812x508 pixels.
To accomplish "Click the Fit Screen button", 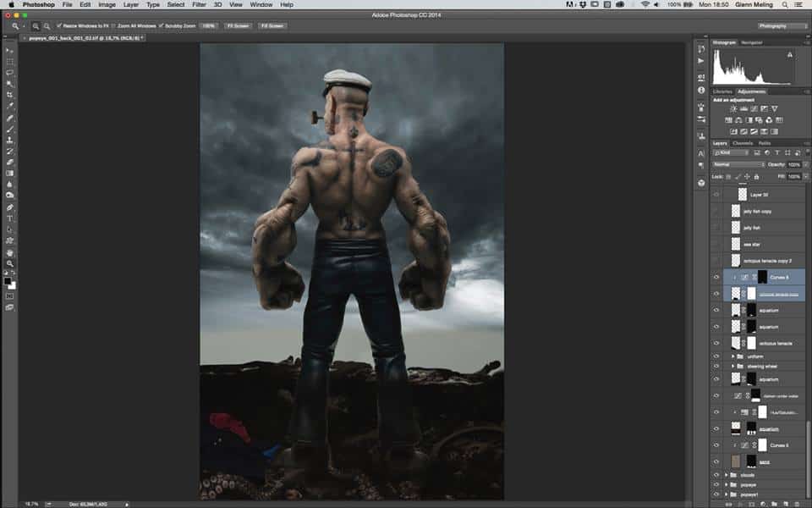I will (236, 26).
